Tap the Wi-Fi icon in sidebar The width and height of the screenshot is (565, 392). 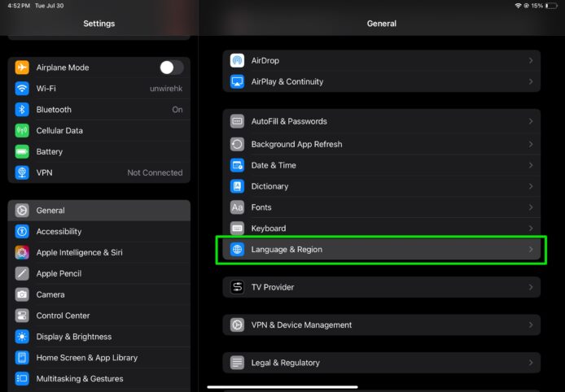pyautogui.click(x=22, y=89)
